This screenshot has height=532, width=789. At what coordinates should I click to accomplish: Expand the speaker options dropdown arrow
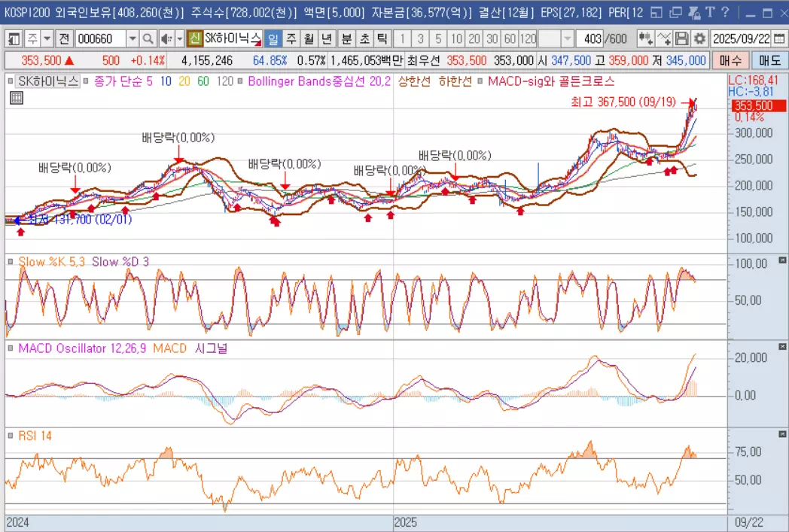coord(179,38)
